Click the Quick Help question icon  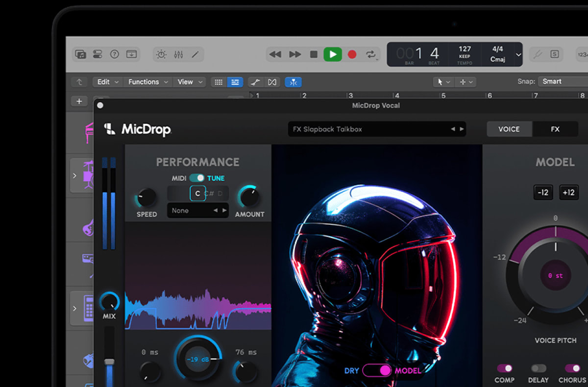pyautogui.click(x=114, y=54)
